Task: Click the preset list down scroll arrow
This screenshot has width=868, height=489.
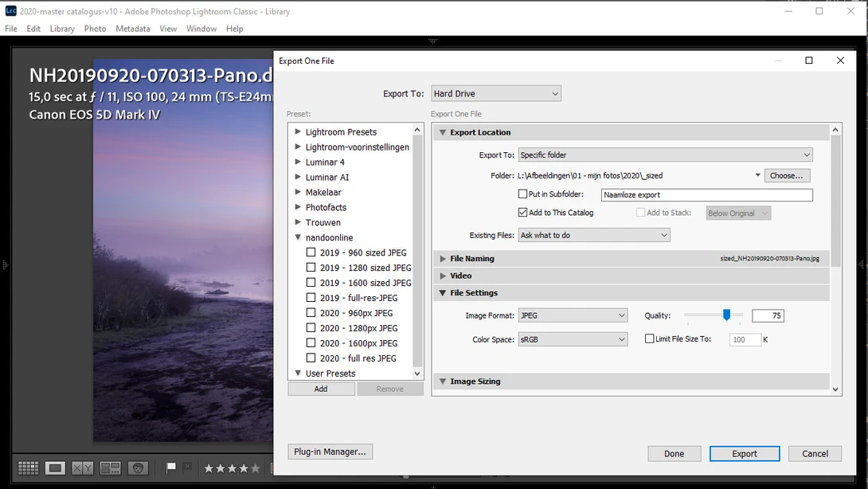Action: click(417, 374)
